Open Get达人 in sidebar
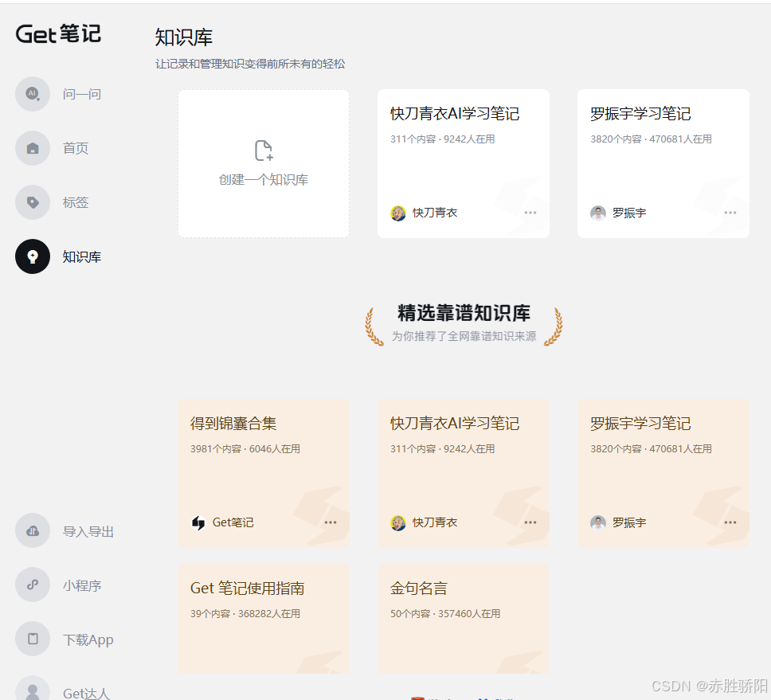The width and height of the screenshot is (771, 700). pos(86,693)
